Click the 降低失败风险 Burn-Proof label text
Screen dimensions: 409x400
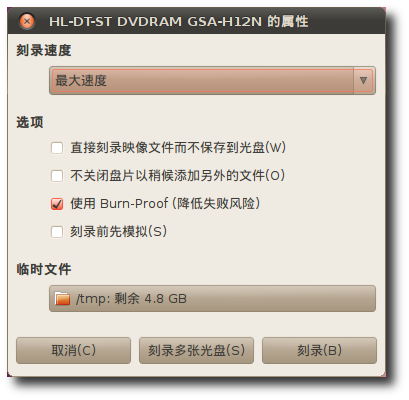[x=216, y=203]
